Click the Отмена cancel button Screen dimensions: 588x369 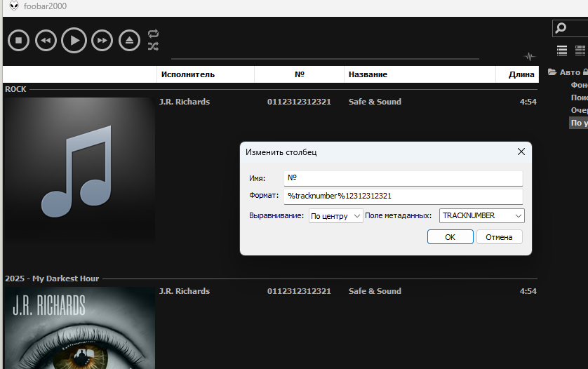(x=499, y=237)
